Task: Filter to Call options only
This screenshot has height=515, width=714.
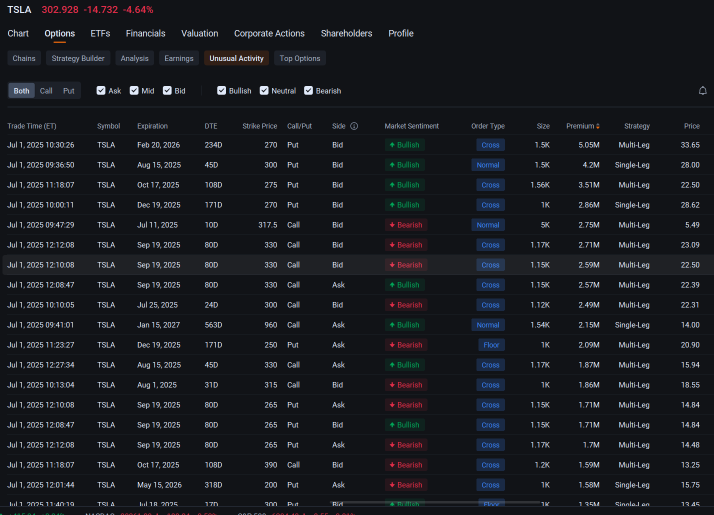Action: (46, 91)
